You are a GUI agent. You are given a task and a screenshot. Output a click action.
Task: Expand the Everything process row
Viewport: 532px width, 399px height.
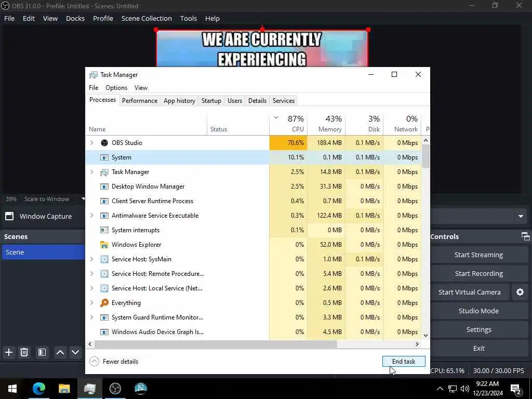point(91,303)
